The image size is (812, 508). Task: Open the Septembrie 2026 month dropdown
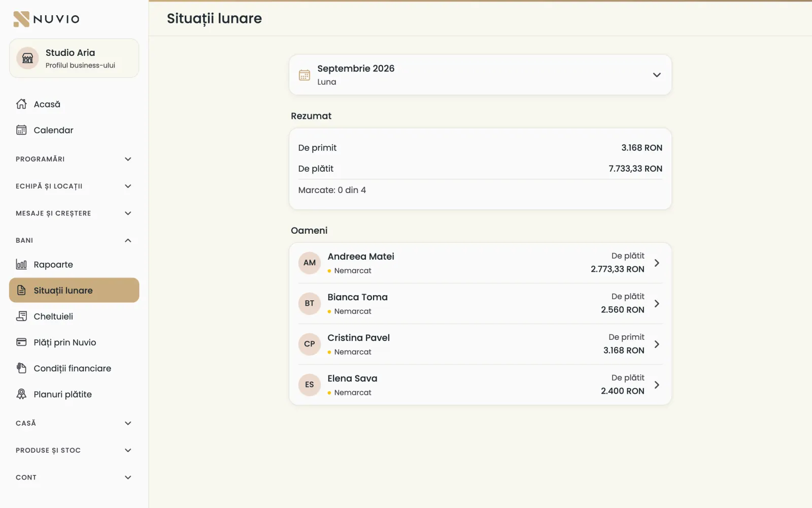(480, 75)
